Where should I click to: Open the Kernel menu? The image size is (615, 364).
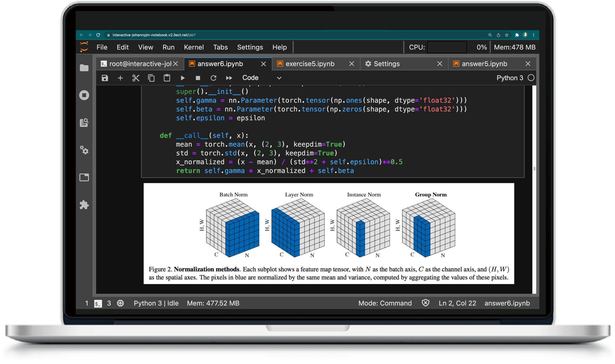[x=194, y=47]
